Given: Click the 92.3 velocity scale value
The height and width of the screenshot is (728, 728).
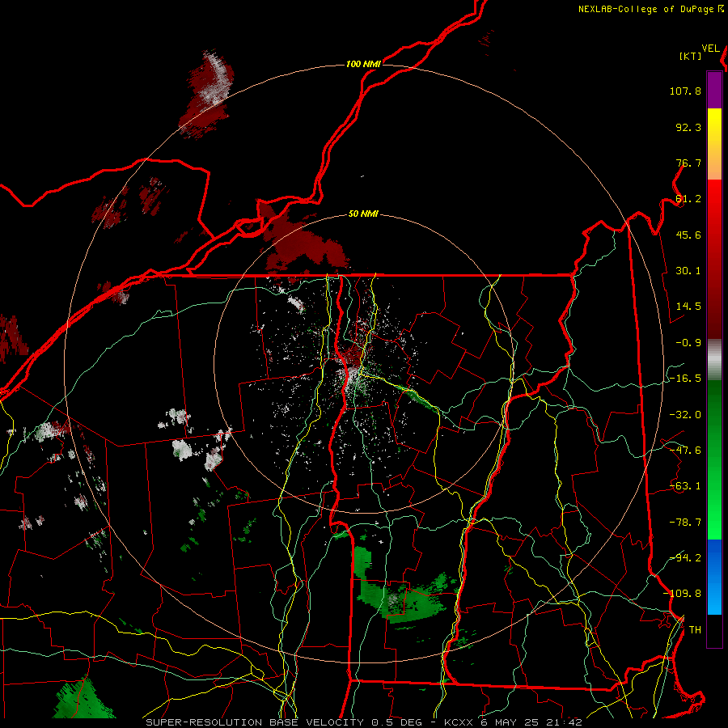Looking at the screenshot, I should click(x=688, y=127).
